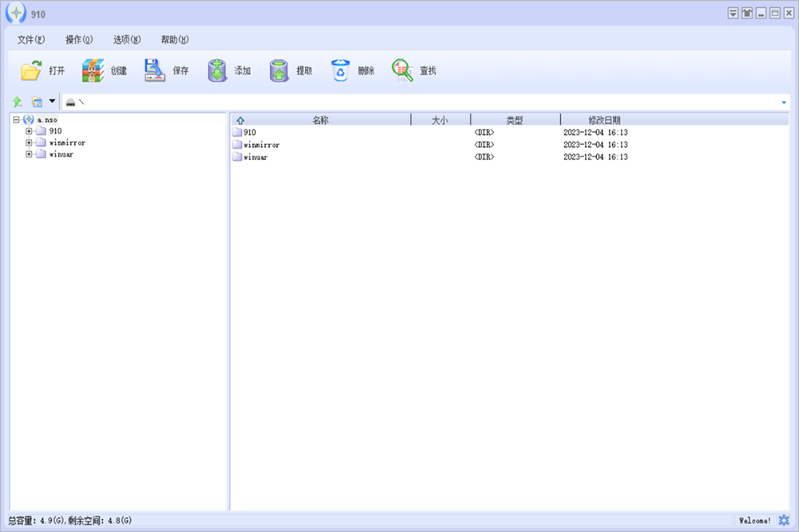Go up one folder with green arrow
Screen dimensions: 799x532
pyautogui.click(x=18, y=102)
